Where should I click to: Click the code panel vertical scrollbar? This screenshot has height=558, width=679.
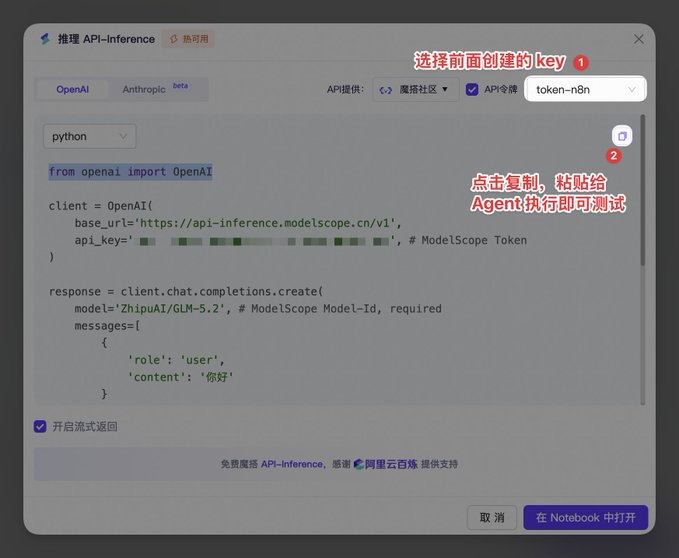(x=643, y=190)
